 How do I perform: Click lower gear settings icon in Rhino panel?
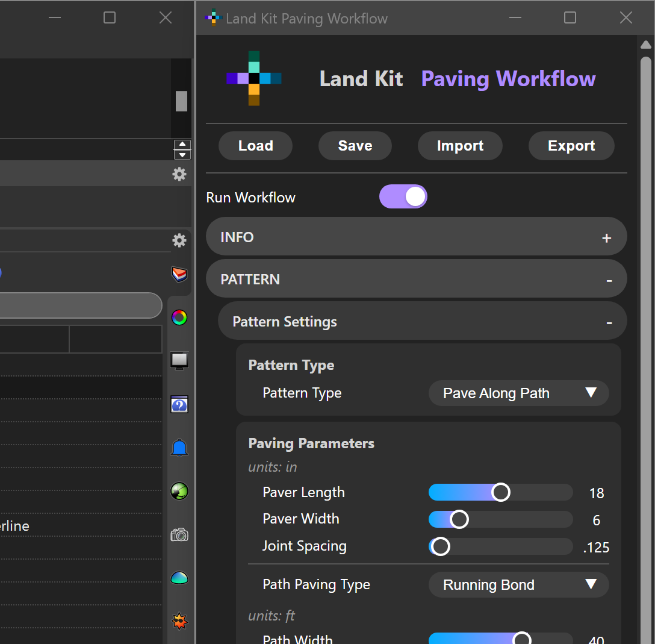pos(179,240)
